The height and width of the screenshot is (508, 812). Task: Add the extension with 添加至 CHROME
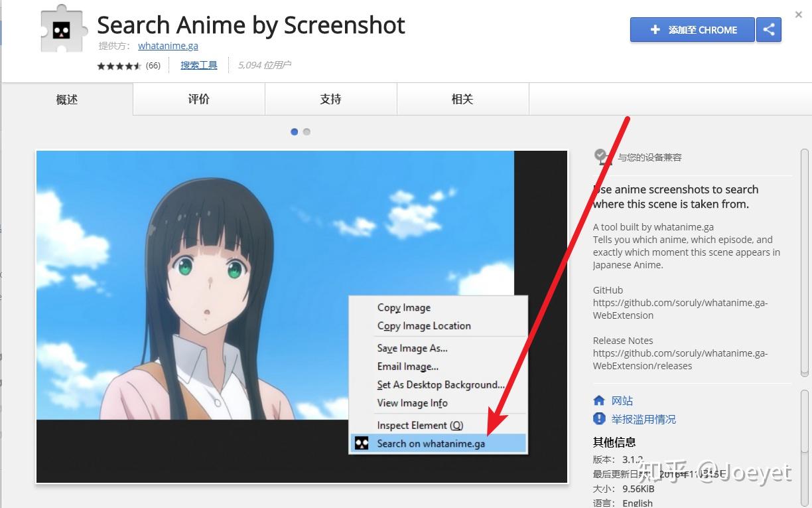click(x=692, y=30)
